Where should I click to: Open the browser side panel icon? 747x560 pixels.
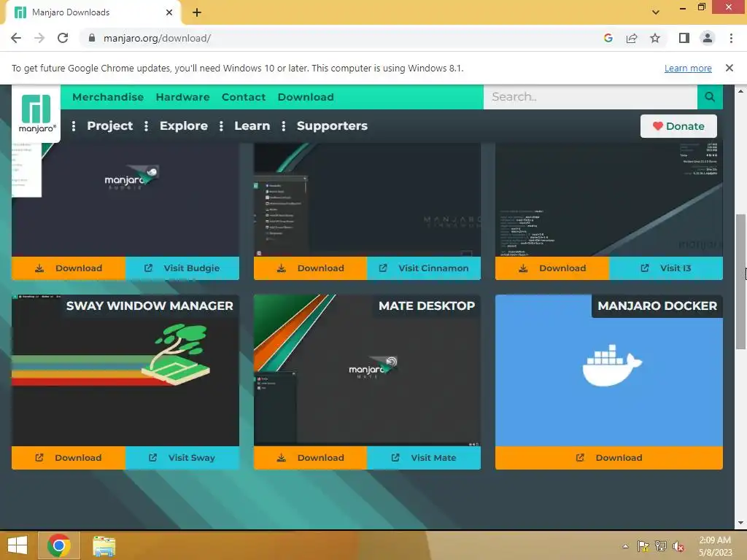point(684,38)
